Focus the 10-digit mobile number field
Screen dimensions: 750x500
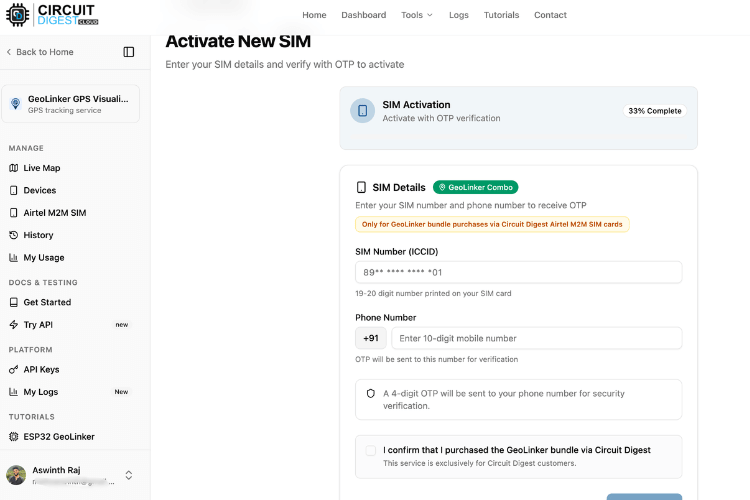[x=537, y=338]
